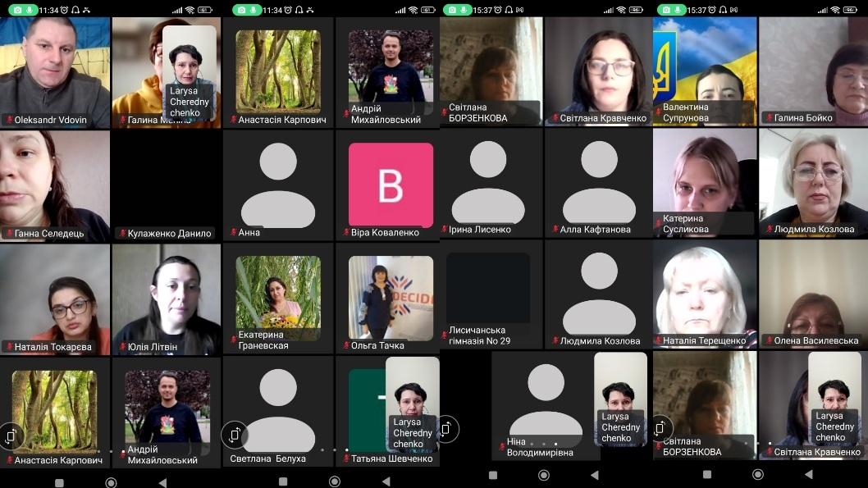Tap the rotate icon left of Ніна Володимирівна

pos(447,427)
